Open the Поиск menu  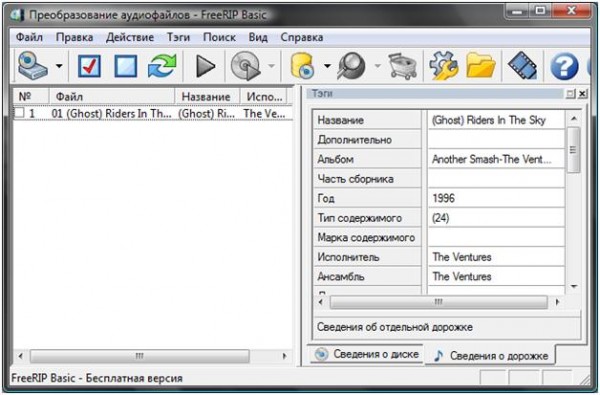coord(219,37)
